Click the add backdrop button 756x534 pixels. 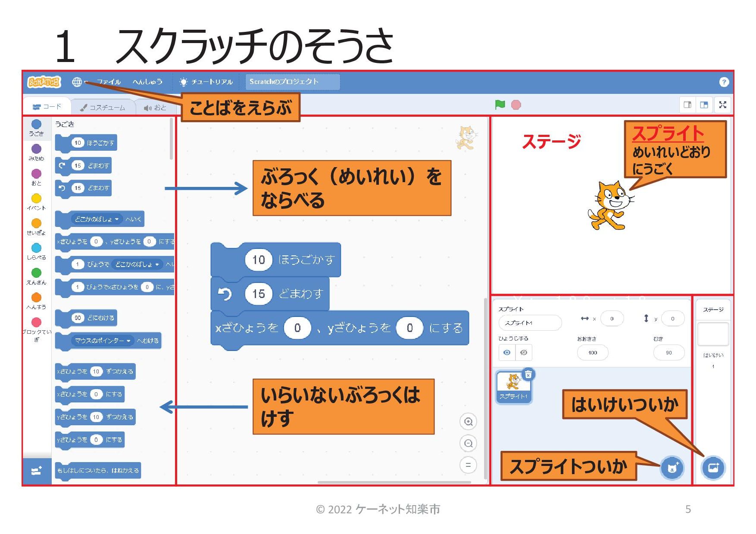pos(713,468)
